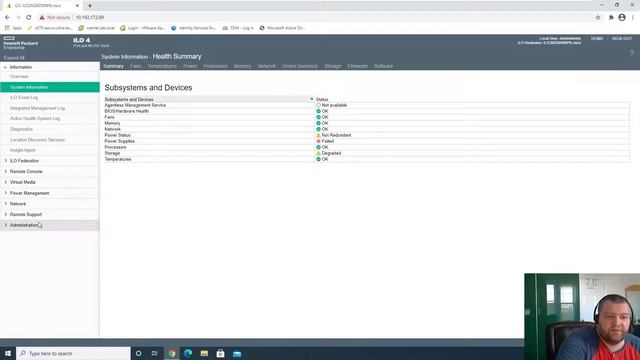Expand the sidebar Network section
The image size is (640, 360).
pyautogui.click(x=6, y=204)
